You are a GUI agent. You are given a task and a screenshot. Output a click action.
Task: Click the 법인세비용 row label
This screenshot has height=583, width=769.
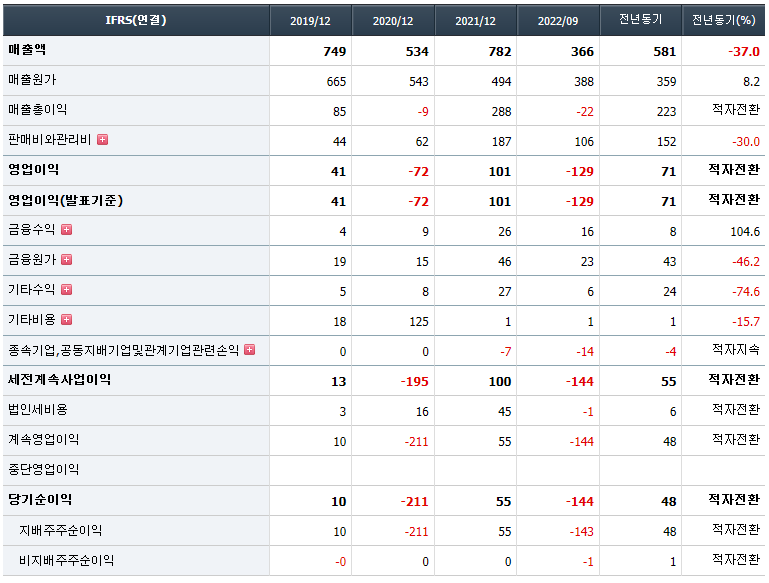coord(38,409)
